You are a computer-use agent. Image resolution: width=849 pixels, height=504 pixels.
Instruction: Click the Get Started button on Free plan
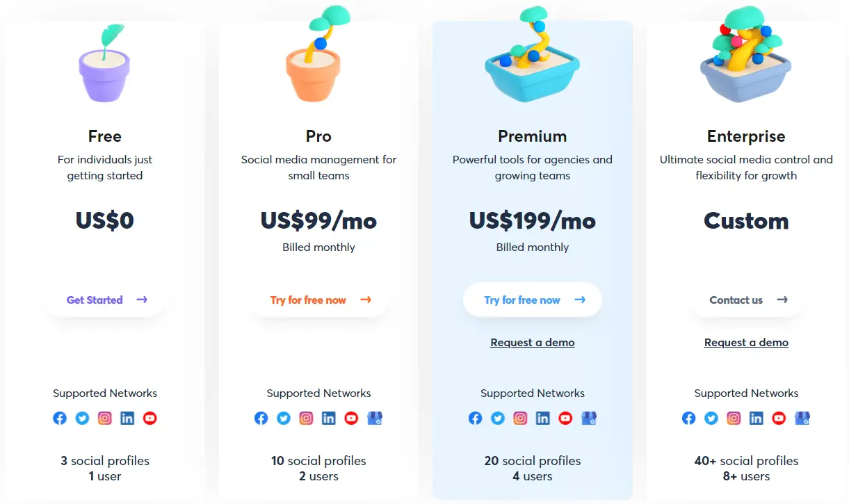tap(106, 300)
